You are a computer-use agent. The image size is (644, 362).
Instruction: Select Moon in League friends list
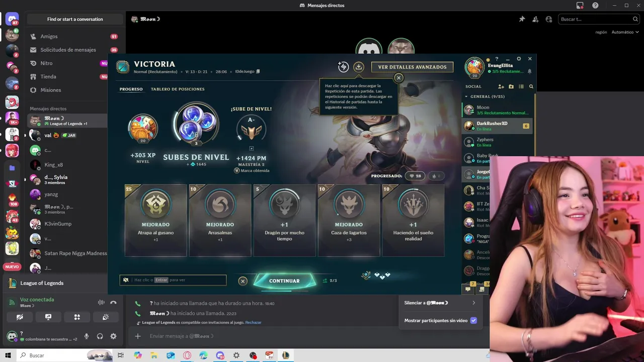[x=498, y=110]
